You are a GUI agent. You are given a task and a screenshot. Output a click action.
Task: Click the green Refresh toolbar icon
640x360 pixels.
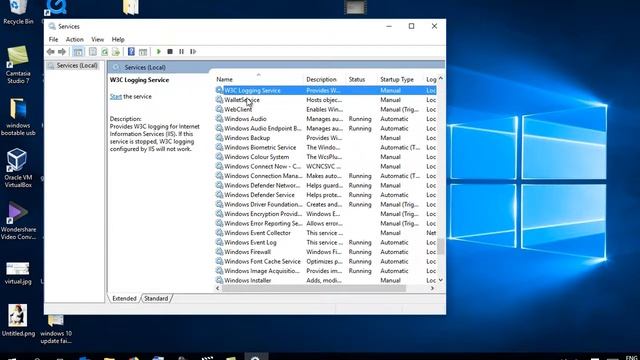104,52
